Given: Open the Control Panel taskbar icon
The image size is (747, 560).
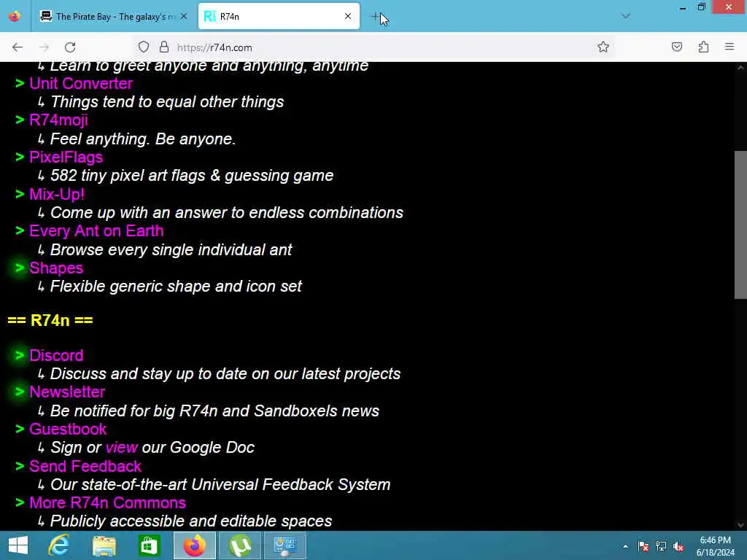Looking at the screenshot, I should [x=285, y=545].
